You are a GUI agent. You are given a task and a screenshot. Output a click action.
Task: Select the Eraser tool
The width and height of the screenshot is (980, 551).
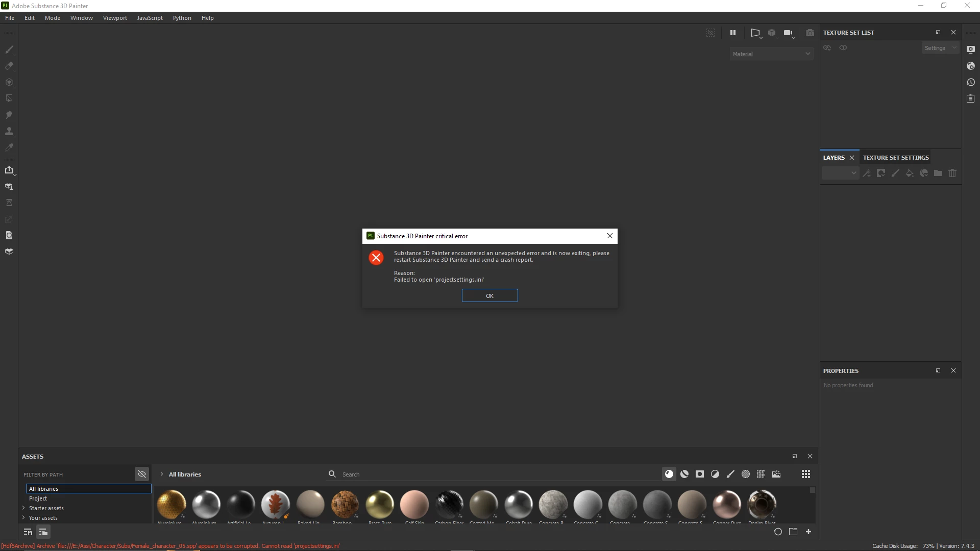(x=9, y=66)
